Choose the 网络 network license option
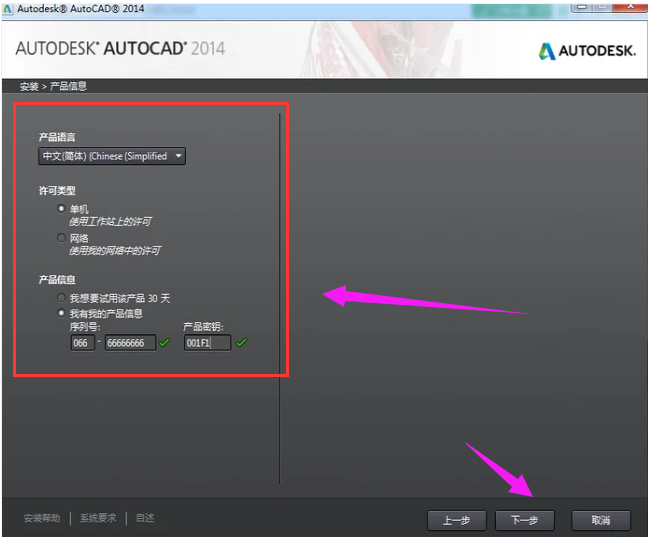Viewport: 651px width, 538px height. (x=62, y=238)
